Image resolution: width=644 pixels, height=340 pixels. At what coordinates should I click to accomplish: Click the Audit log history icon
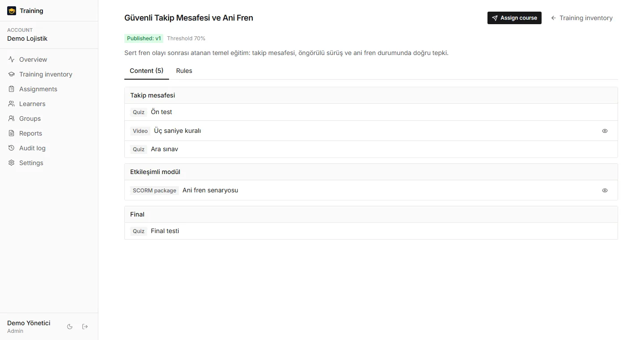(12, 148)
